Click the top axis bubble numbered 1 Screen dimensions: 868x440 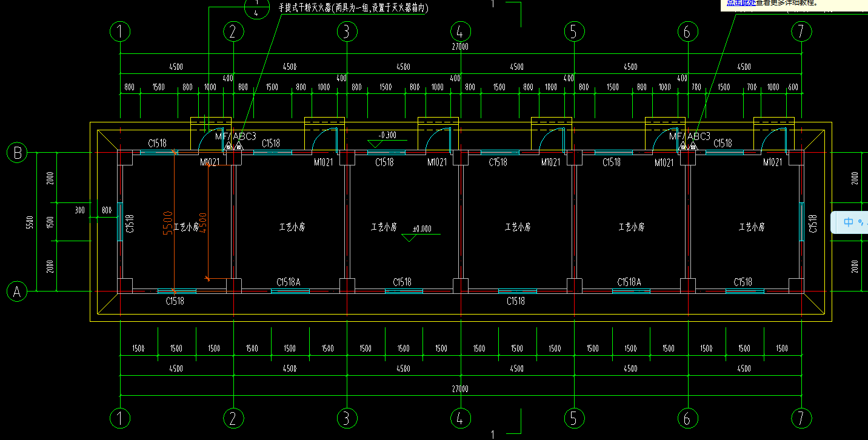click(x=121, y=32)
